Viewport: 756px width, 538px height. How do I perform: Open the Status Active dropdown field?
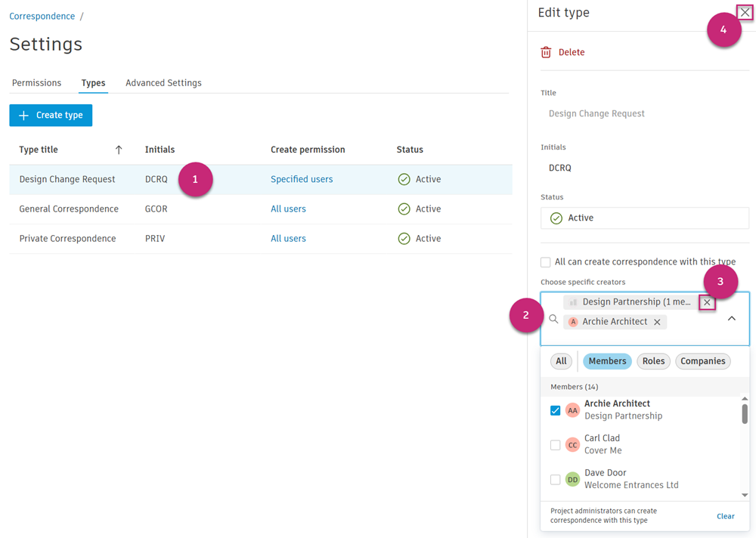(x=644, y=218)
